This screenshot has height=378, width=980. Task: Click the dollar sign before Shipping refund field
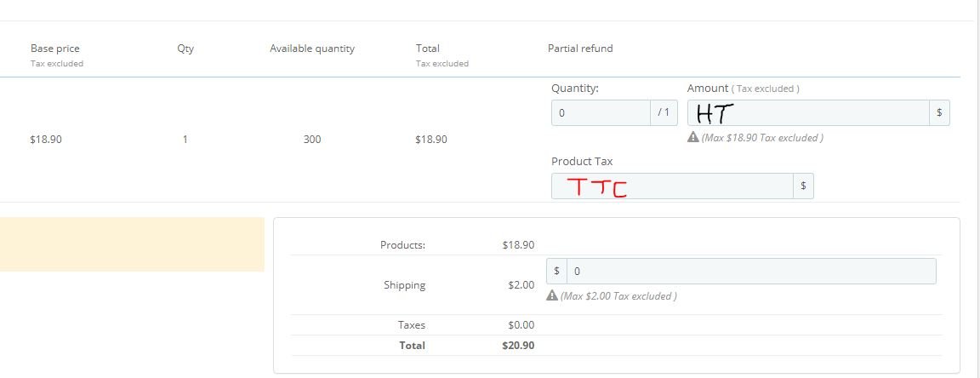[556, 271]
